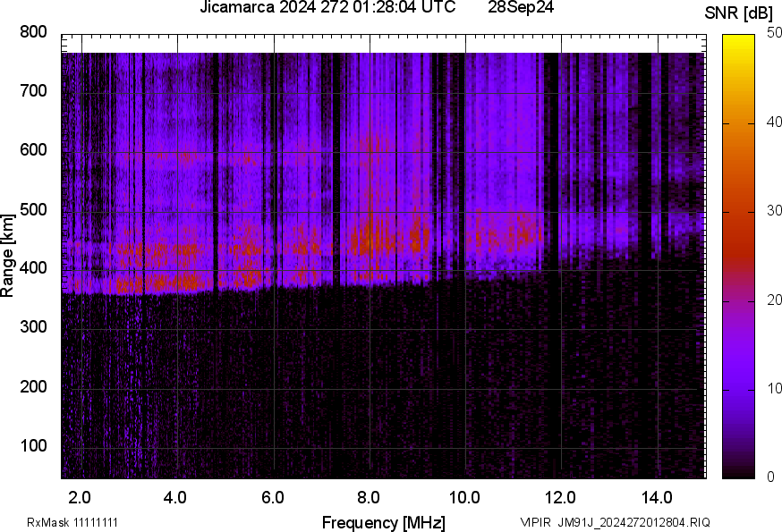Click the '12.0' frequency axis tick label
Viewport: 782px width, 532px height.
coord(561,497)
